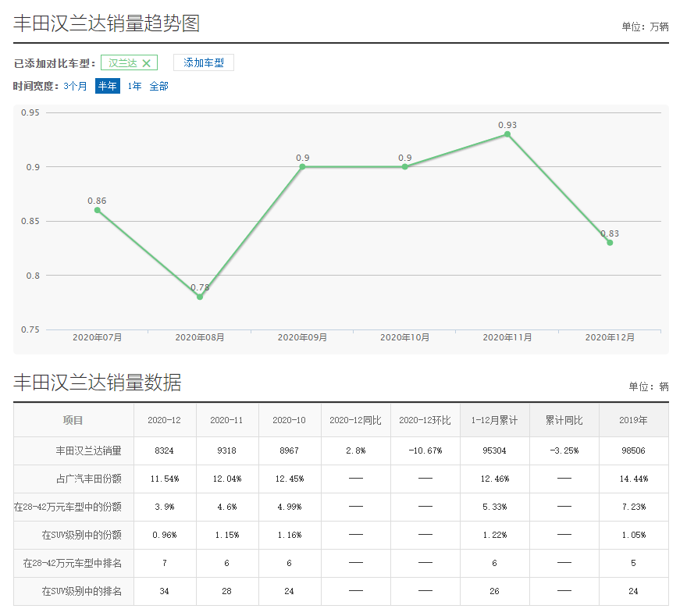Click the 2020年09月 data point at 0.9
The image size is (687, 616).
[302, 166]
